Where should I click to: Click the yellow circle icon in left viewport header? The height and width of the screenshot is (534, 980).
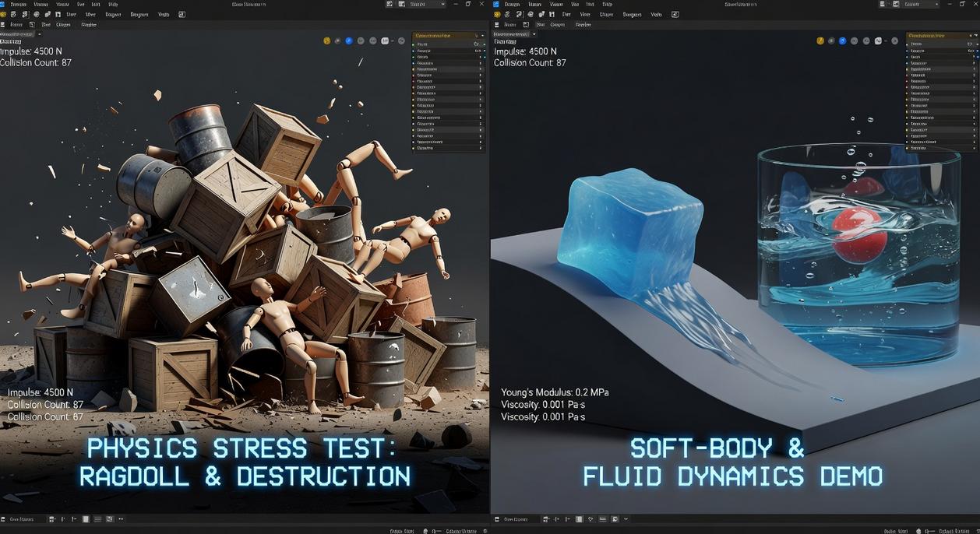coord(326,40)
